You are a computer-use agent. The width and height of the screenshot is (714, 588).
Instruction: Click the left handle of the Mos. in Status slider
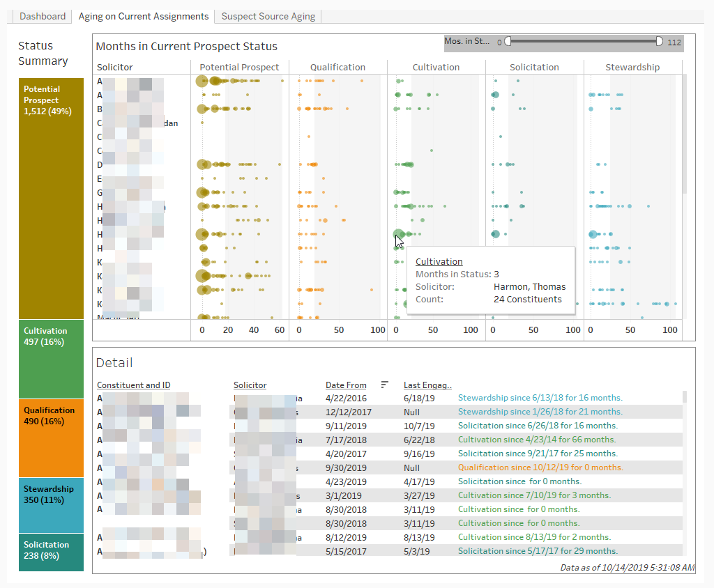click(508, 41)
